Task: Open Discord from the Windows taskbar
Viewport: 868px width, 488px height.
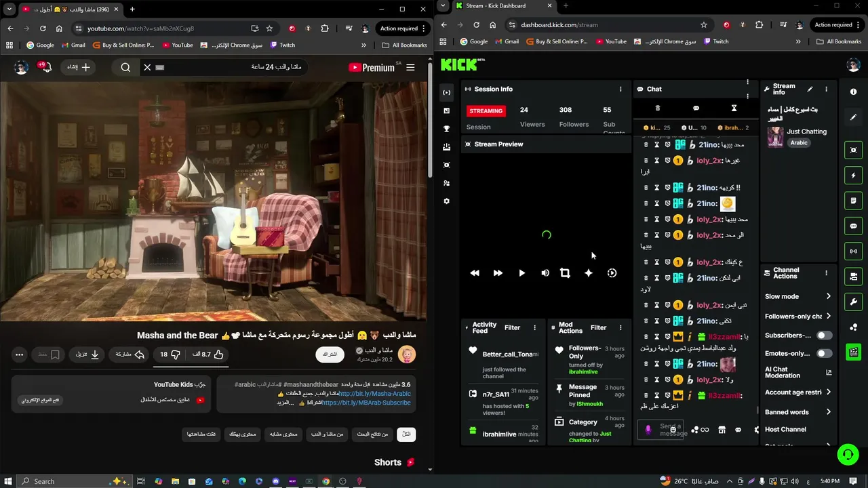Action: [x=275, y=481]
